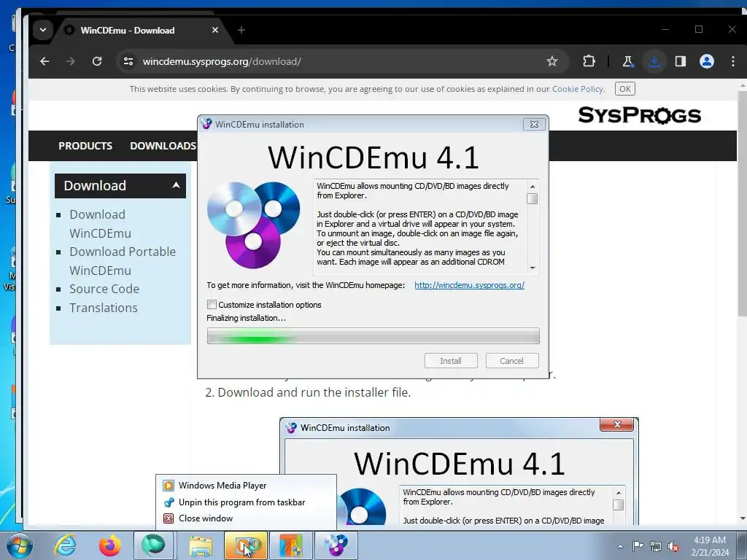
Task: Open Chrome profile avatar
Action: pyautogui.click(x=706, y=61)
